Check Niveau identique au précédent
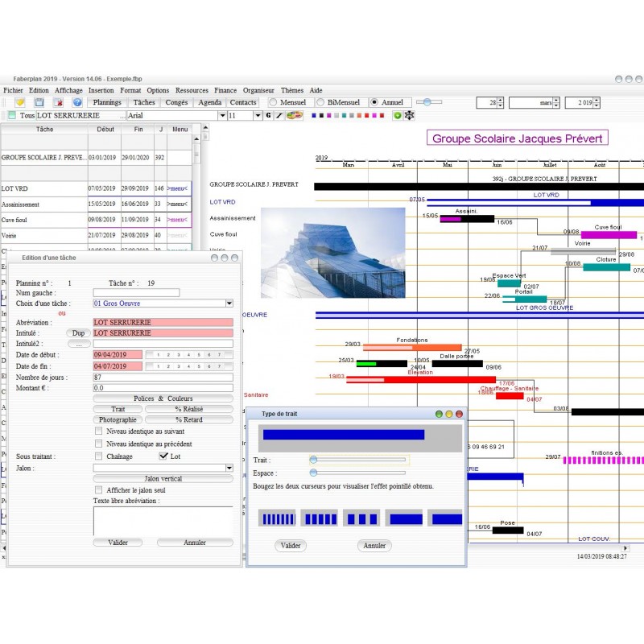 click(98, 444)
